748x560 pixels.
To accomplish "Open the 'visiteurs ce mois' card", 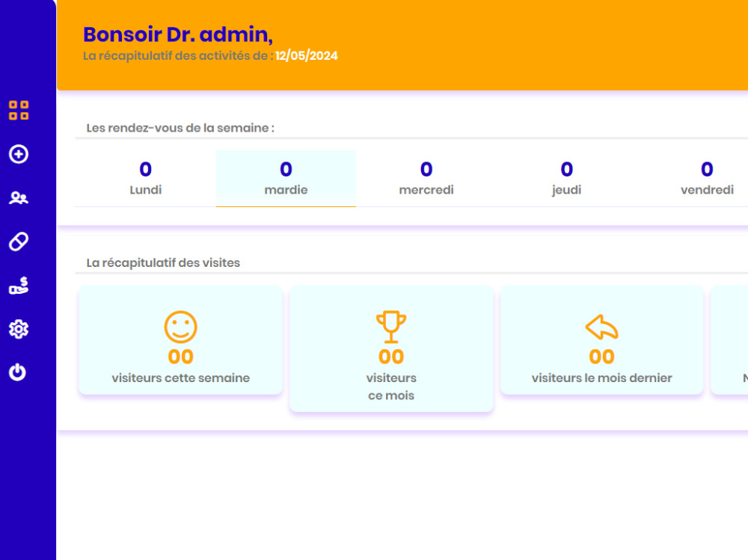I will click(x=391, y=348).
